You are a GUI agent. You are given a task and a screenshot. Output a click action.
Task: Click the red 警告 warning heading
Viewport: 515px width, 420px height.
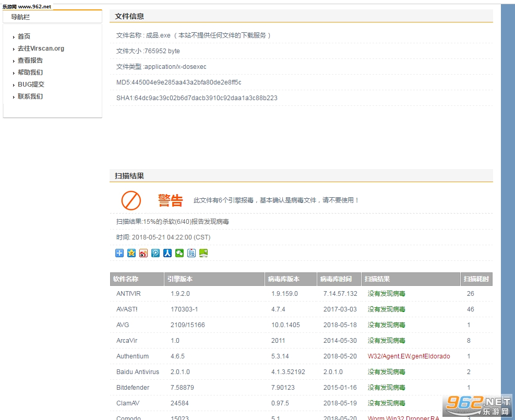171,200
